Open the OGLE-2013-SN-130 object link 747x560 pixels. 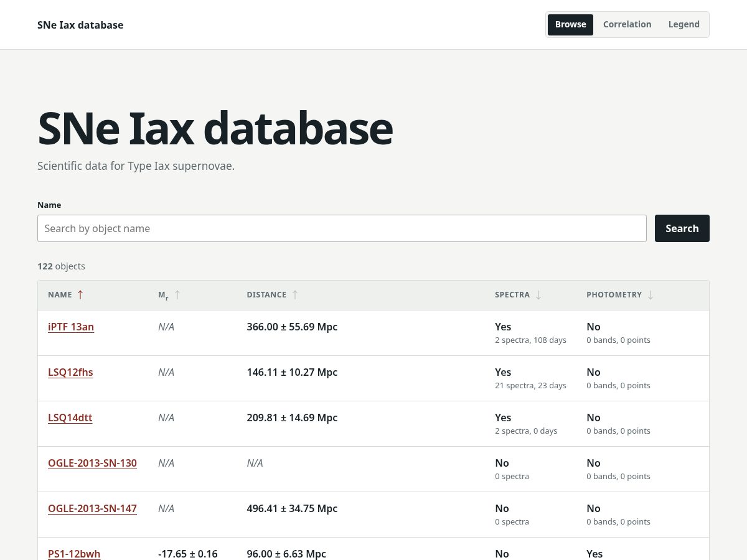click(92, 464)
